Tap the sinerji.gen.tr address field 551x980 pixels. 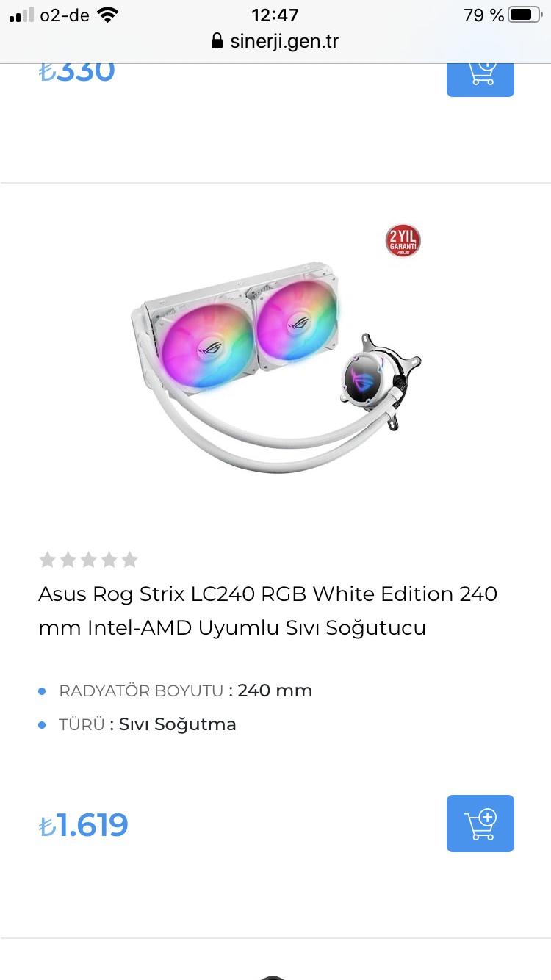point(275,40)
